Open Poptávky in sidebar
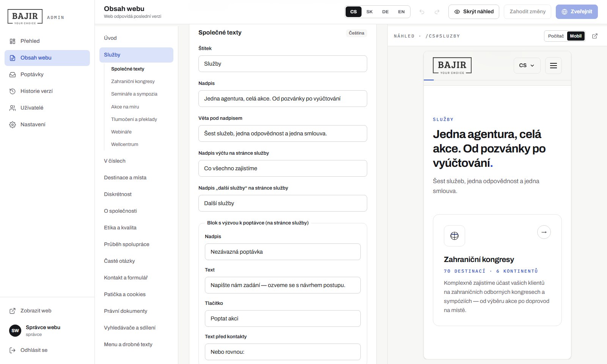The image size is (607, 364). click(47, 74)
